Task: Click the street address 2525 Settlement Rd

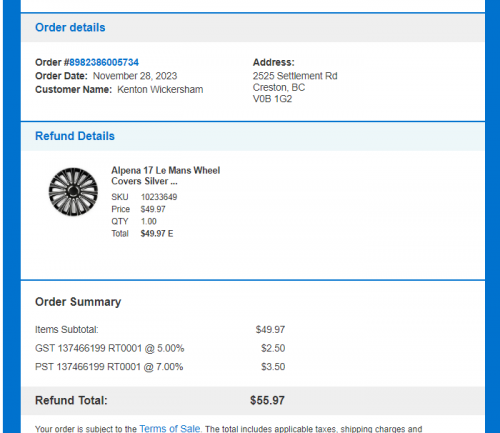Action: coord(295,76)
